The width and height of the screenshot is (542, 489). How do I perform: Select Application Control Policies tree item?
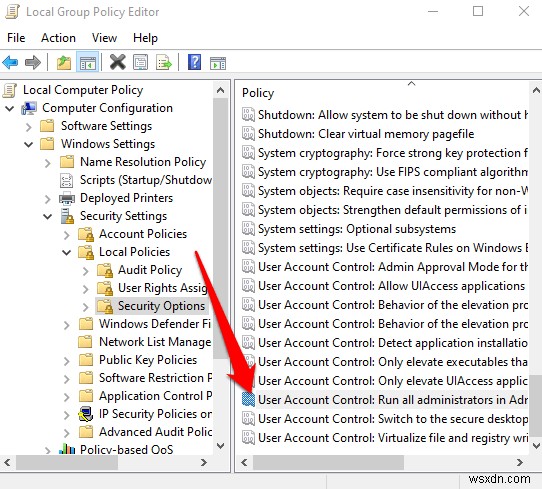click(x=156, y=396)
